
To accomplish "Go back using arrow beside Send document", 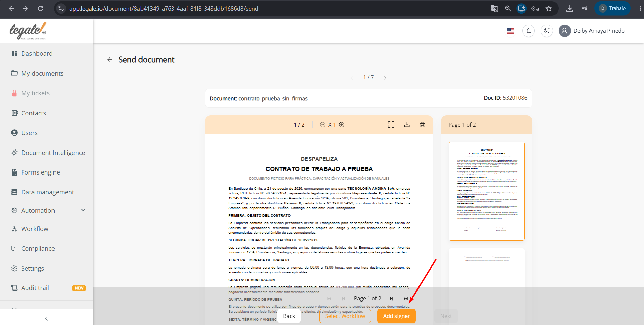I will (x=110, y=60).
